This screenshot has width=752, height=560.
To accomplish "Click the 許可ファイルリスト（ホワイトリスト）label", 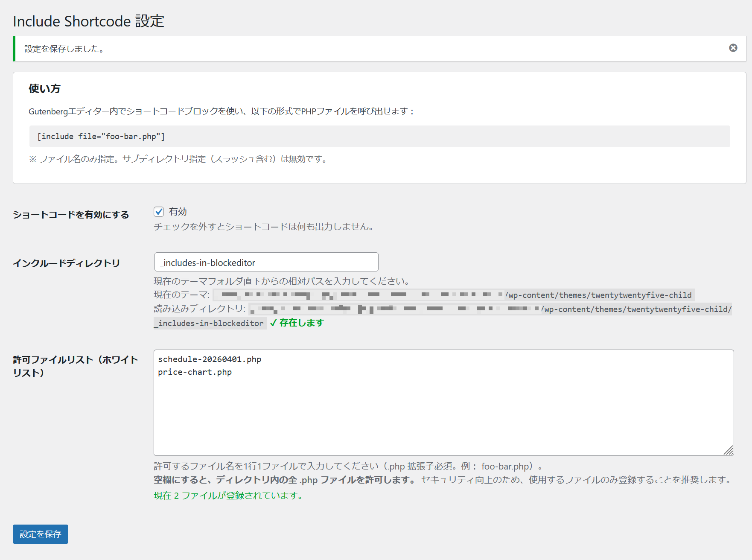I will click(x=76, y=366).
